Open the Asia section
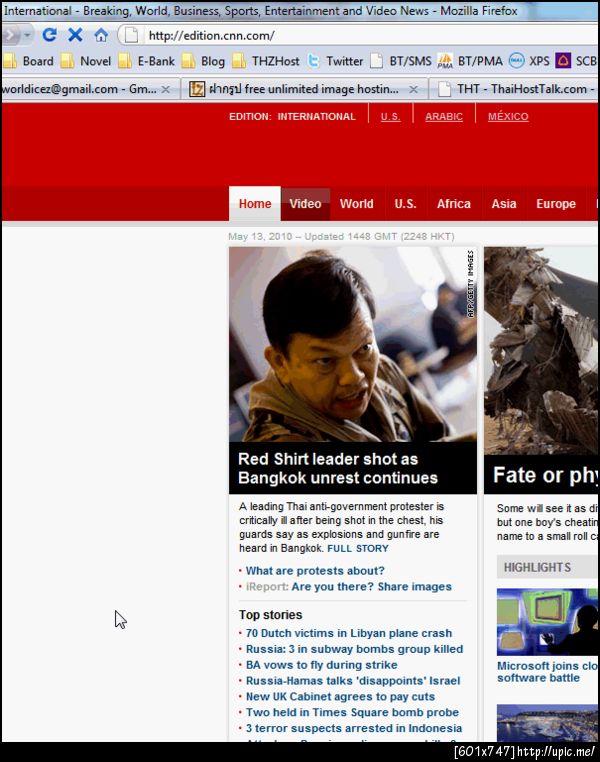The width and height of the screenshot is (600, 762). (504, 204)
